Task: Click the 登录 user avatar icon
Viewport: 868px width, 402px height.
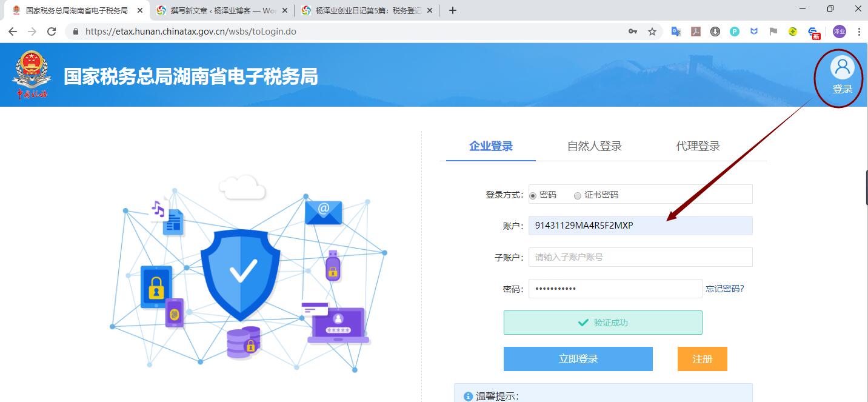Action: [x=842, y=67]
